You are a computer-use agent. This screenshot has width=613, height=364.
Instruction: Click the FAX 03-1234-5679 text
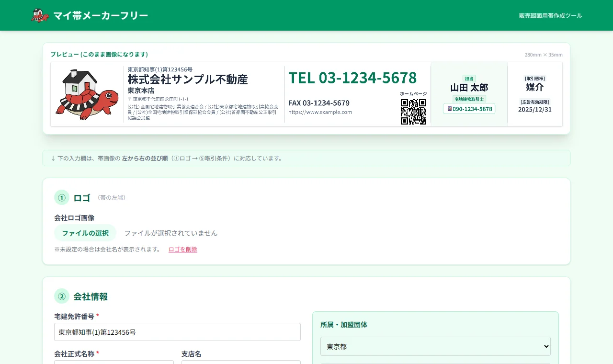319,103
